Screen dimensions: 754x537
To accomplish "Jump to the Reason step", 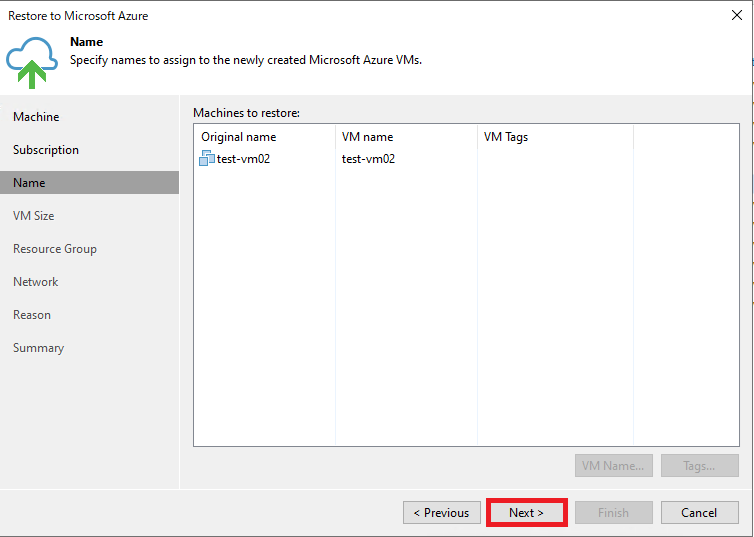I will [x=32, y=315].
